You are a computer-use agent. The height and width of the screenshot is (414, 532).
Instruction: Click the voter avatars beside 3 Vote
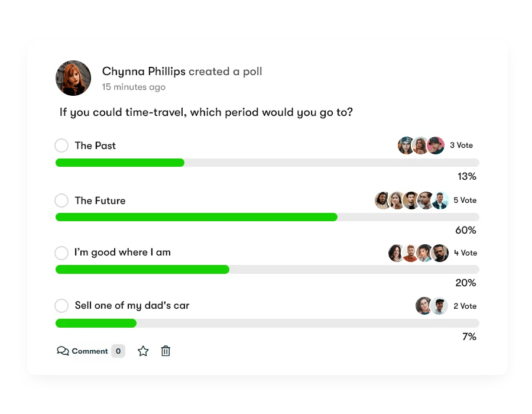tap(421, 145)
